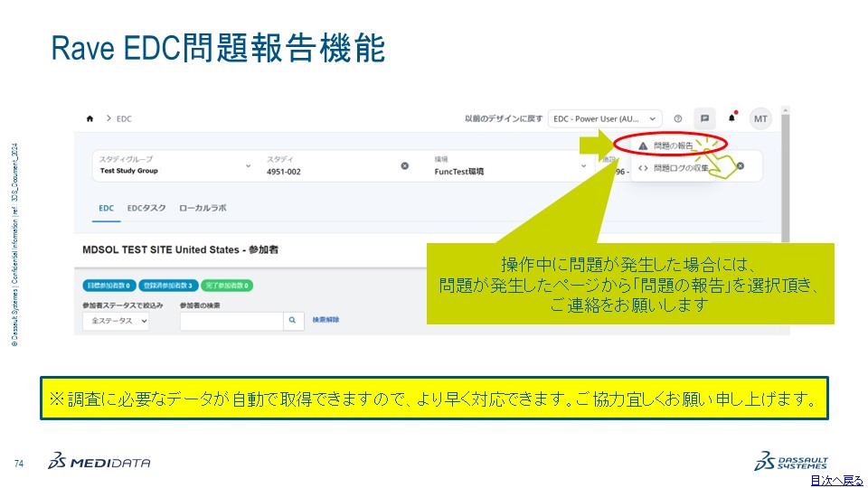Click the magnifier search button
This screenshot has height=488, width=868.
click(293, 320)
